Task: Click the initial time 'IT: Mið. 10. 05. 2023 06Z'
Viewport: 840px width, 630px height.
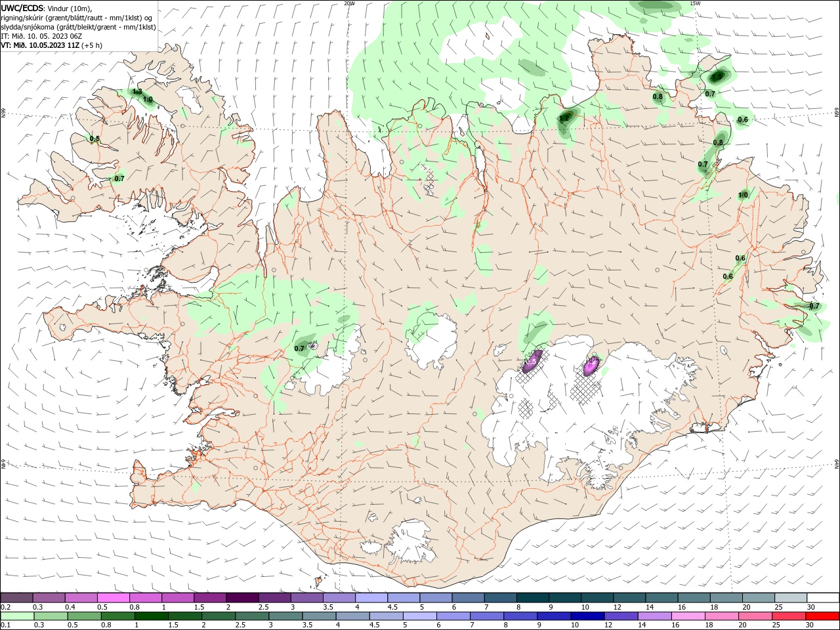Action: point(42,36)
